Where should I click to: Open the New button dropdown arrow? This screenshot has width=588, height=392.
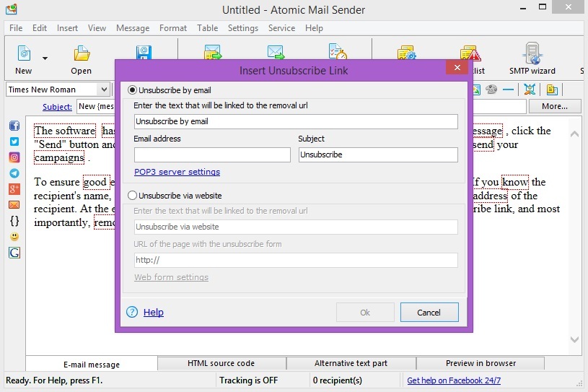point(45,58)
